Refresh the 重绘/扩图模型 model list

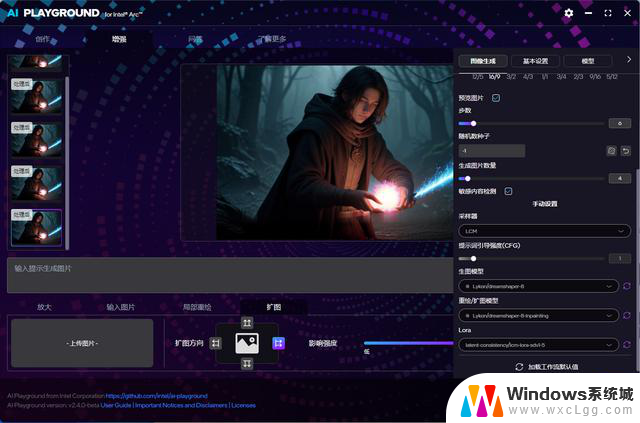(x=627, y=316)
